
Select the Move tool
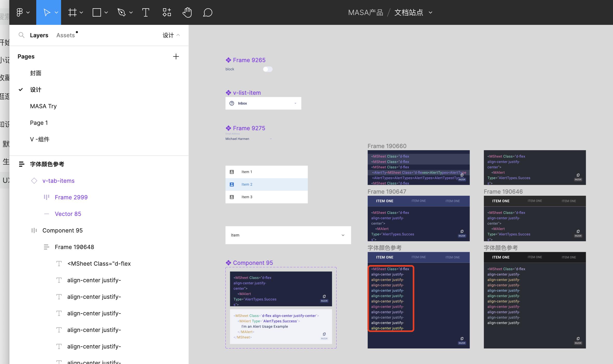click(47, 12)
